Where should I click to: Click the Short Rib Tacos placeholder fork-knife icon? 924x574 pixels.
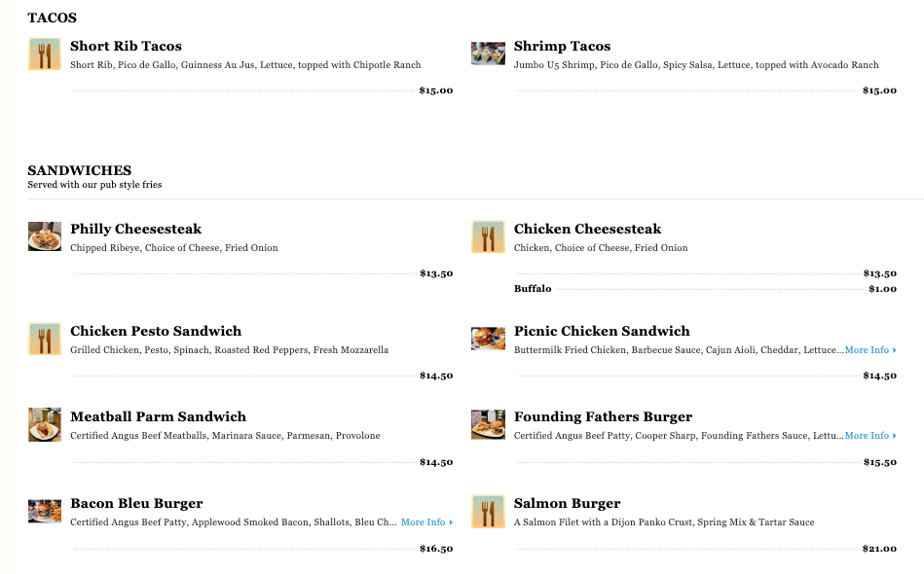coord(45,54)
